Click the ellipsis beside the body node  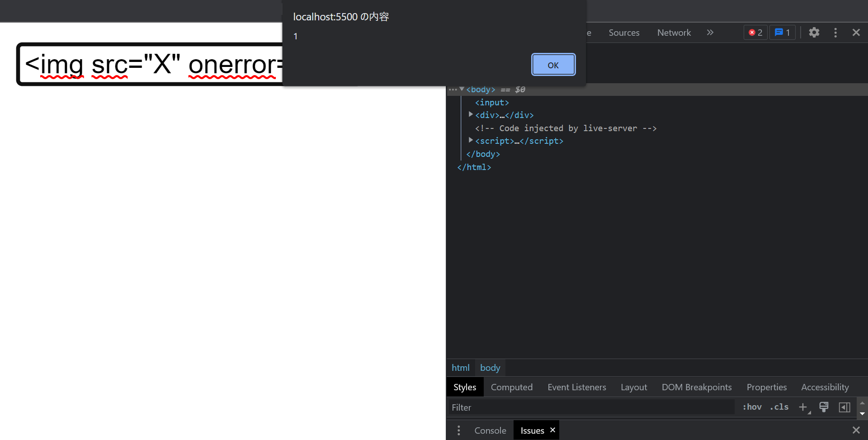point(453,90)
